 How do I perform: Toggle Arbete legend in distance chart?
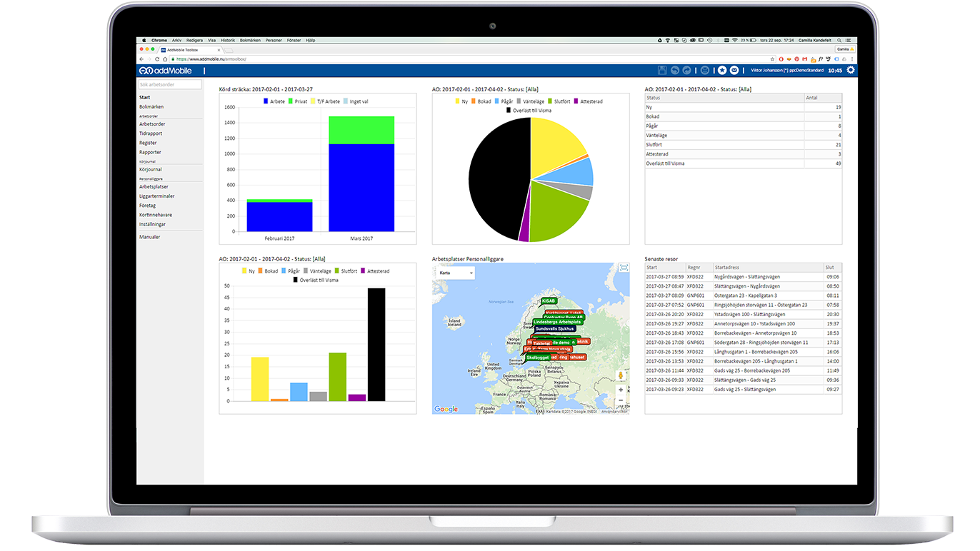tap(274, 101)
